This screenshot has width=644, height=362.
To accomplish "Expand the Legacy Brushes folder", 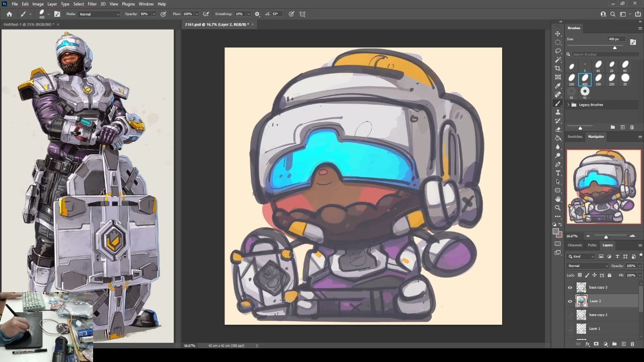I will (x=569, y=105).
